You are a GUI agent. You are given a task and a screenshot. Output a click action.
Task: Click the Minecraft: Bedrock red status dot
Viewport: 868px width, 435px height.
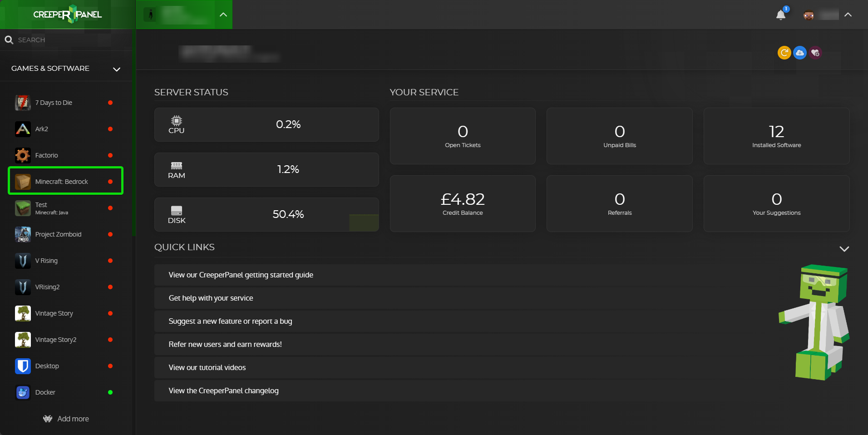[110, 182]
